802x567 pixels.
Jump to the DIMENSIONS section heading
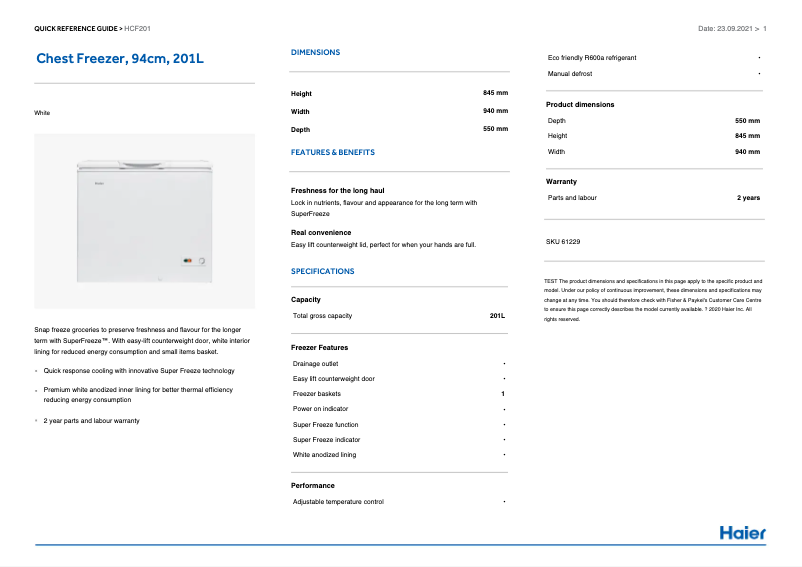315,52
